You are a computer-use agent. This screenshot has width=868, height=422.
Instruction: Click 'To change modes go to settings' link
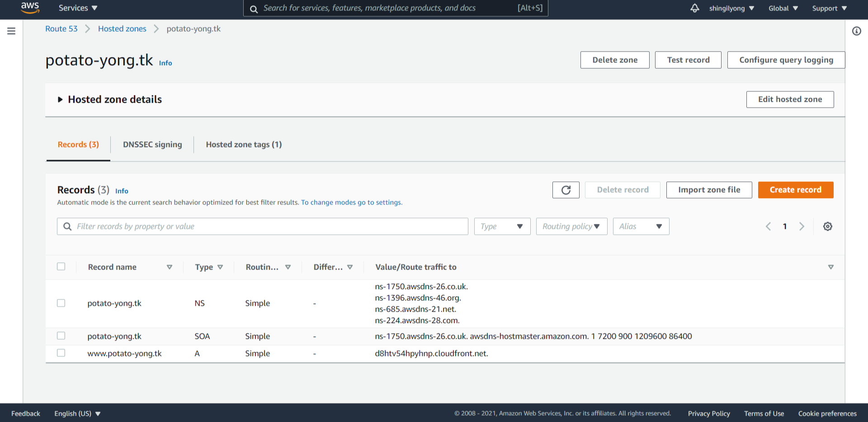click(352, 203)
